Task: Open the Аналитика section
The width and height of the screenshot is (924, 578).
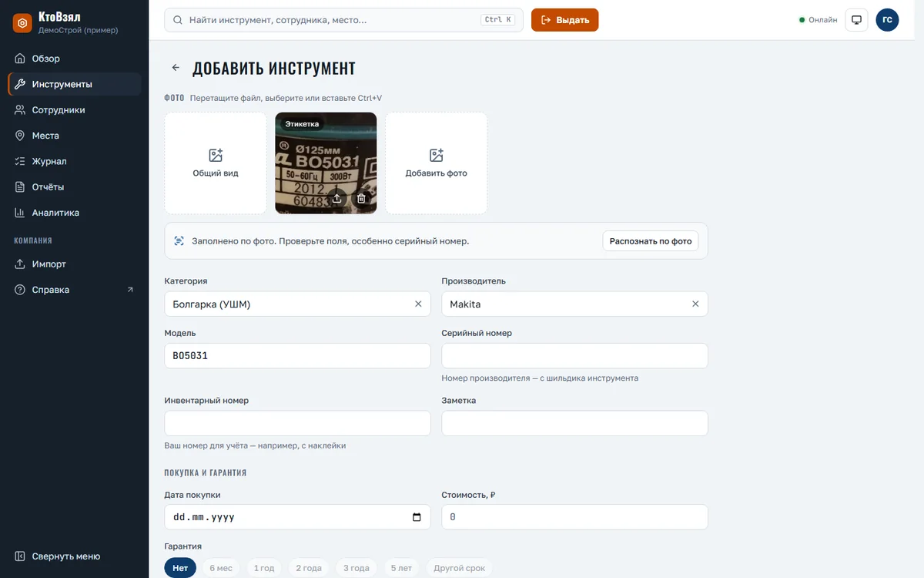Action: [x=75, y=213]
